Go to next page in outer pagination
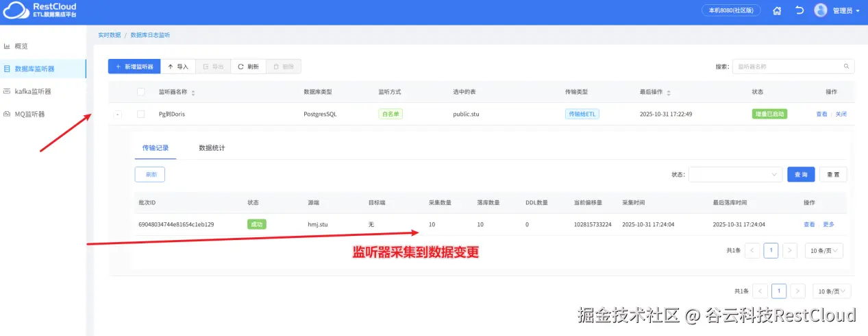 [797, 291]
